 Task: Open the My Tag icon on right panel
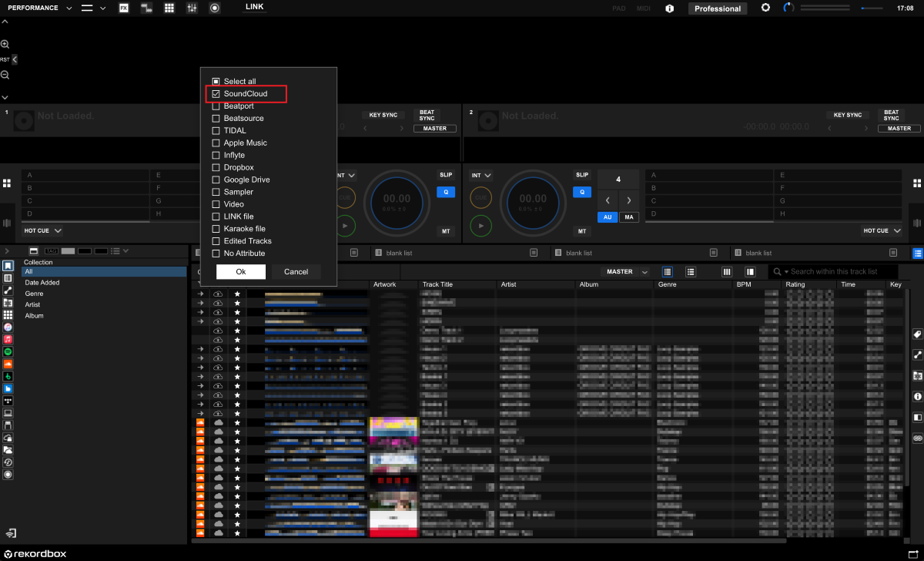click(917, 334)
